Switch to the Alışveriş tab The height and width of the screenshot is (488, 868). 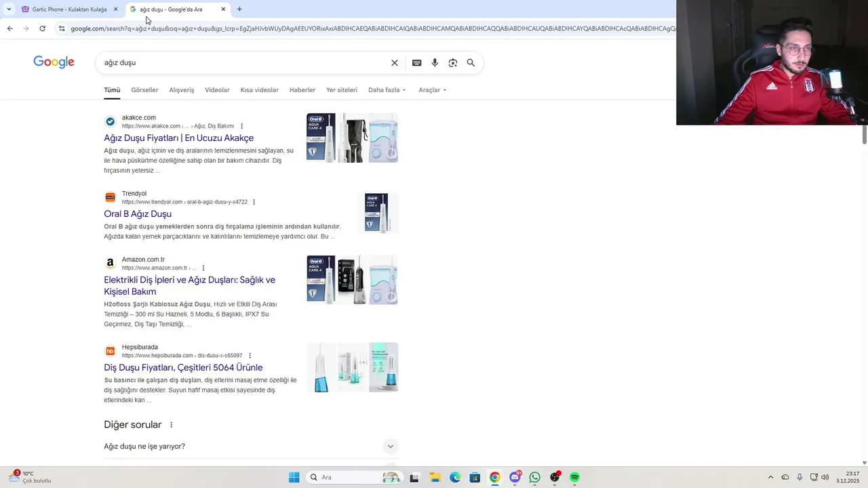tap(181, 90)
